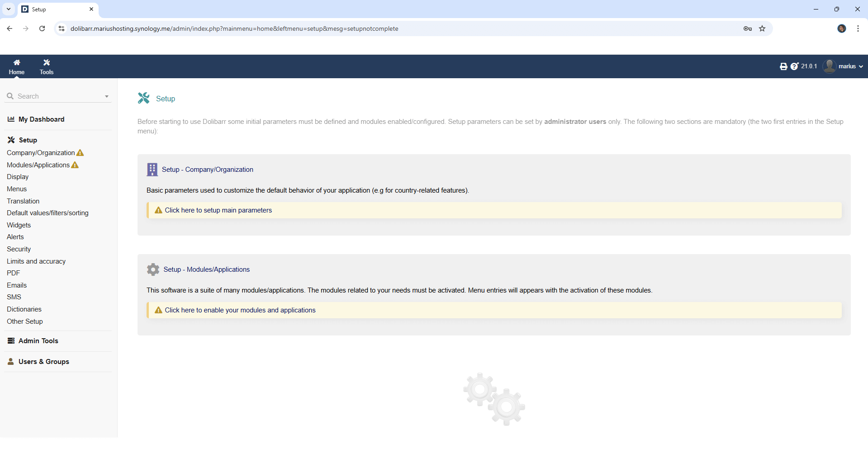Bookmark this page with star icon

(x=762, y=28)
